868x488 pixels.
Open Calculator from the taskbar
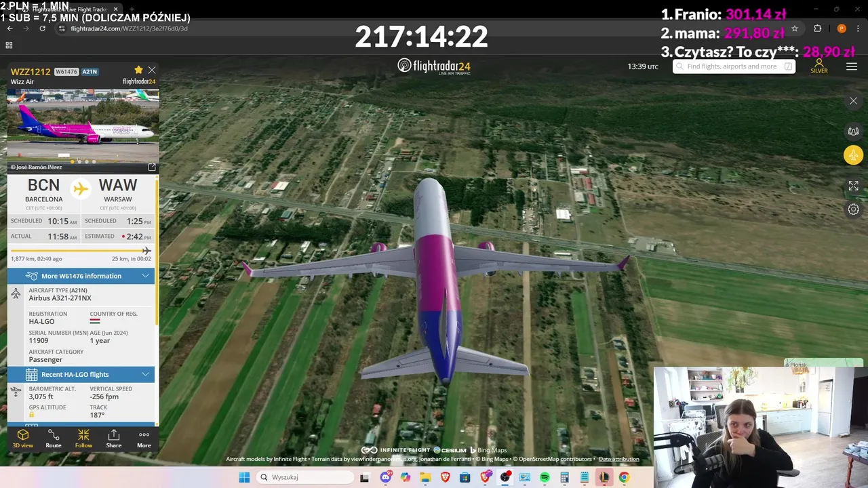[x=564, y=477]
